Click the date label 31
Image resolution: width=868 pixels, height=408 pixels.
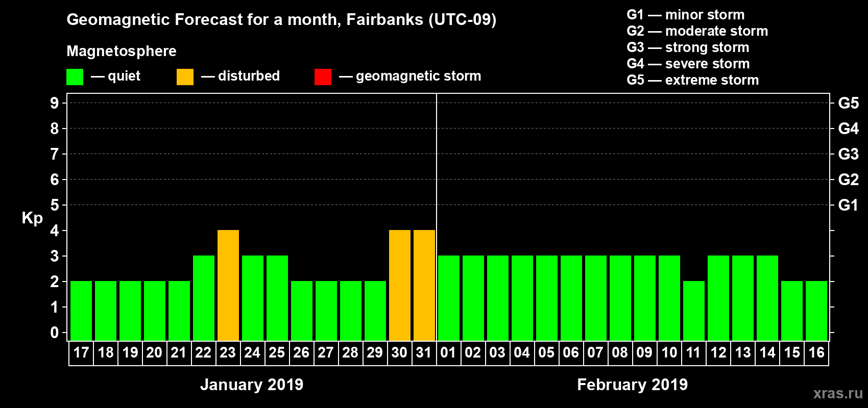(424, 352)
